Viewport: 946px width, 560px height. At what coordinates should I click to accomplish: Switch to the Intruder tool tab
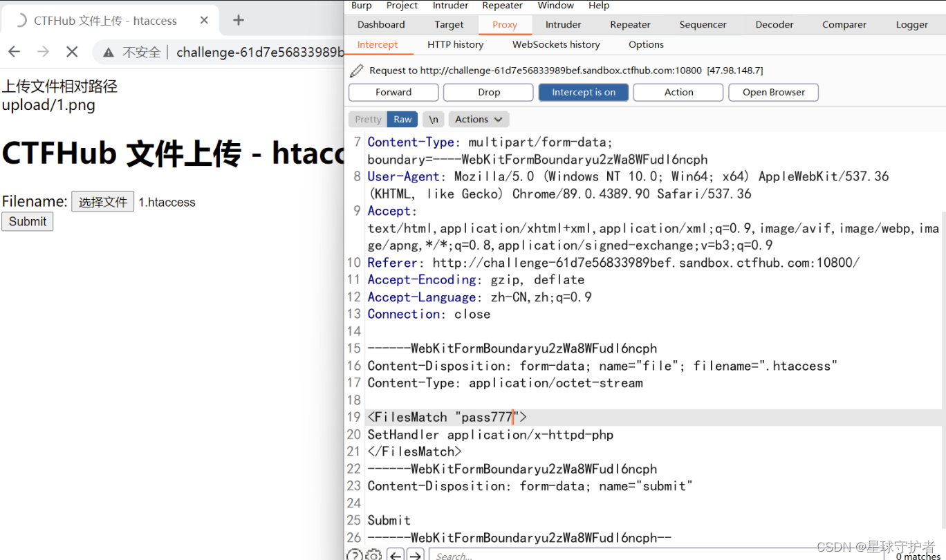click(x=564, y=25)
